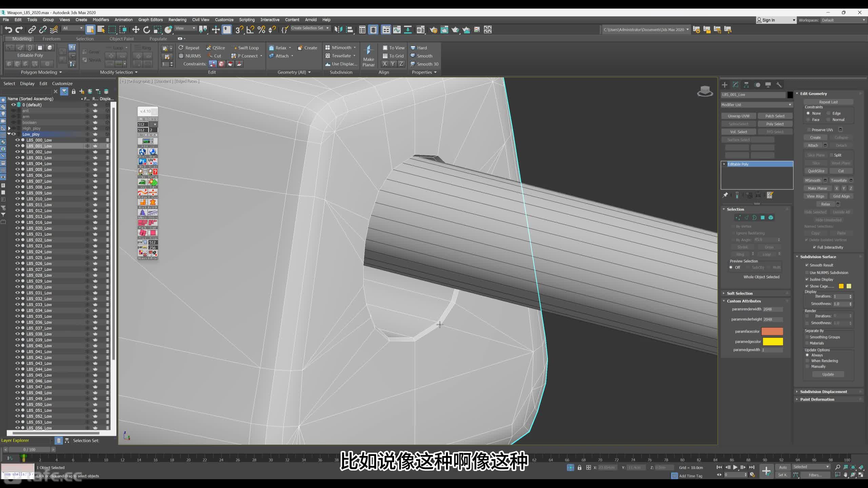
Task: Open the paramedgecolor yellow swatch
Action: [x=773, y=342]
